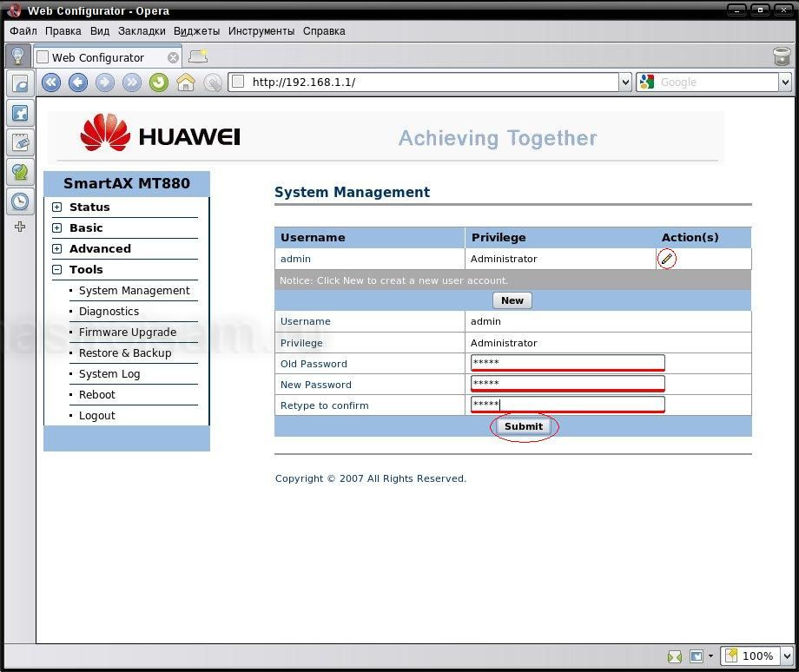Click the Google search engine icon
Image resolution: width=799 pixels, height=672 pixels.
647,82
